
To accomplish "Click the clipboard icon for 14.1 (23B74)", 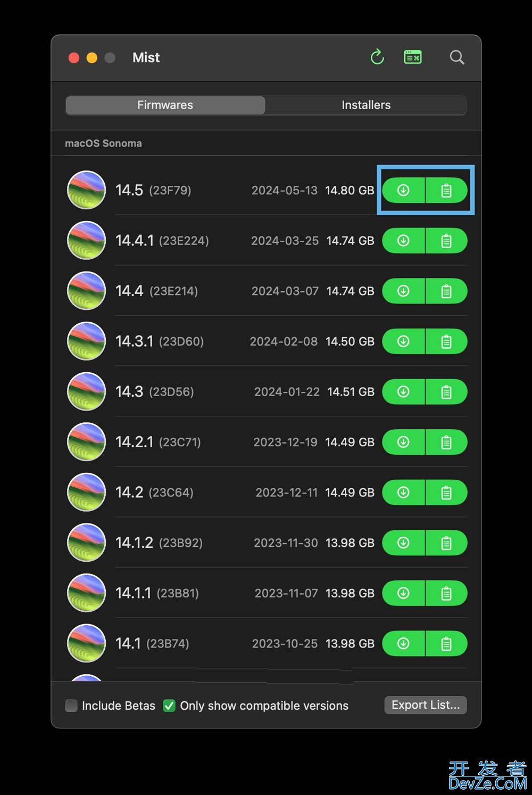I will tap(446, 643).
